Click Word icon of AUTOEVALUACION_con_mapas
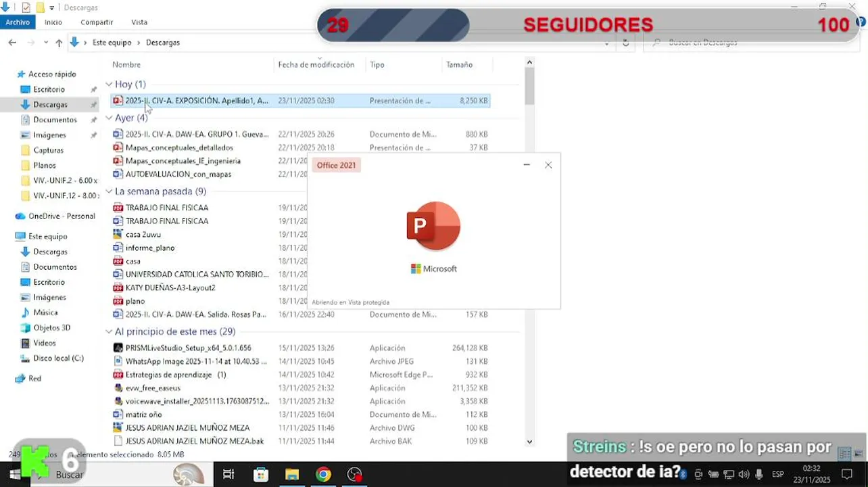This screenshot has height=487, width=868. [x=118, y=175]
